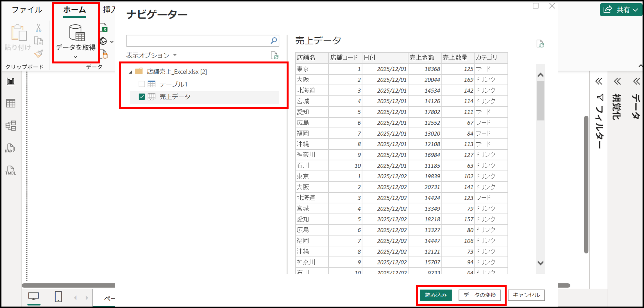Open the Model view

click(11, 126)
